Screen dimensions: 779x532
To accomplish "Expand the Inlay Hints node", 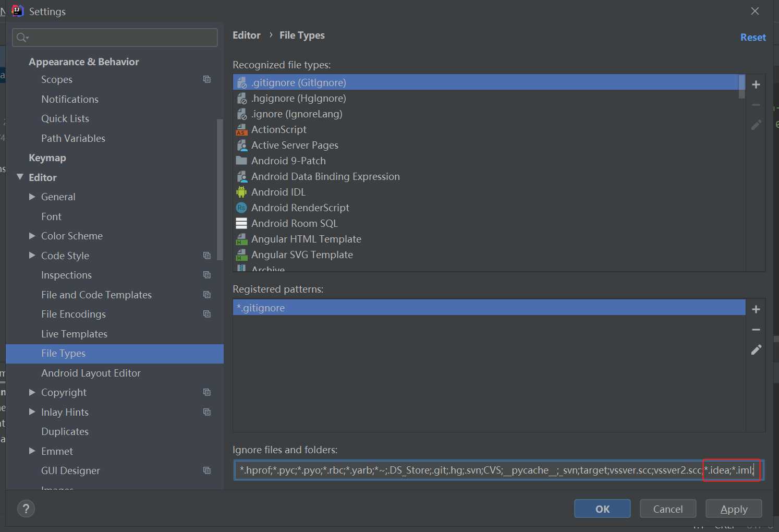I will click(32, 412).
